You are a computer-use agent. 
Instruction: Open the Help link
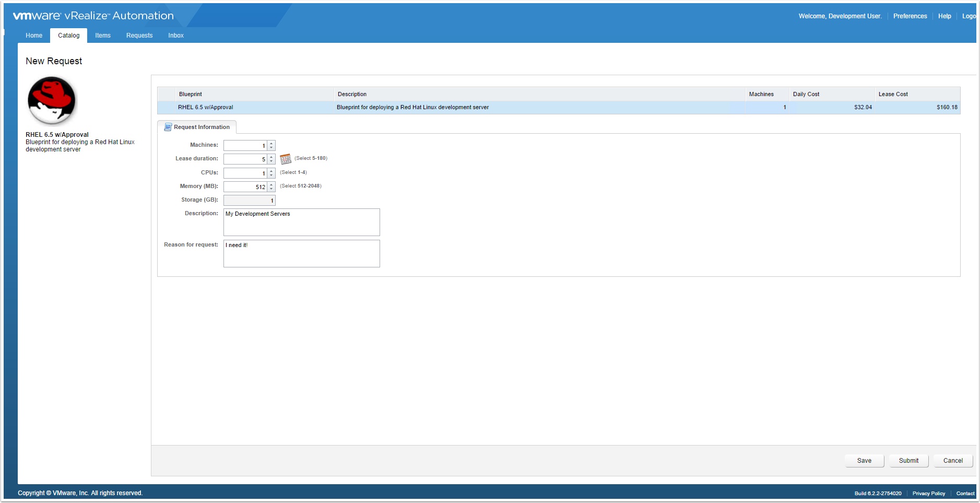(944, 16)
